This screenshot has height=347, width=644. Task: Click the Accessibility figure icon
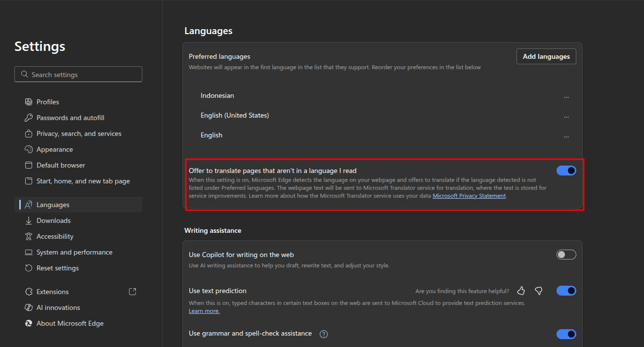pos(28,236)
